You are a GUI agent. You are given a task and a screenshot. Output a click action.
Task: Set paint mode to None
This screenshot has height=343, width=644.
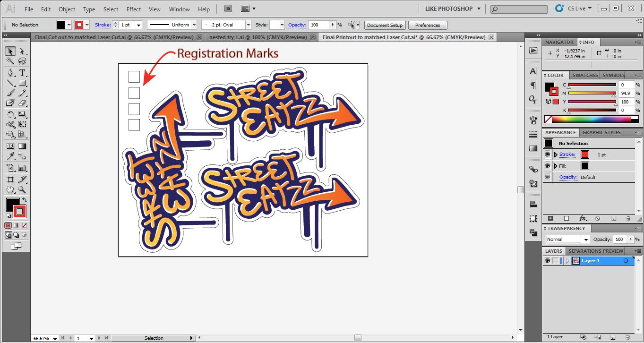click(24, 225)
